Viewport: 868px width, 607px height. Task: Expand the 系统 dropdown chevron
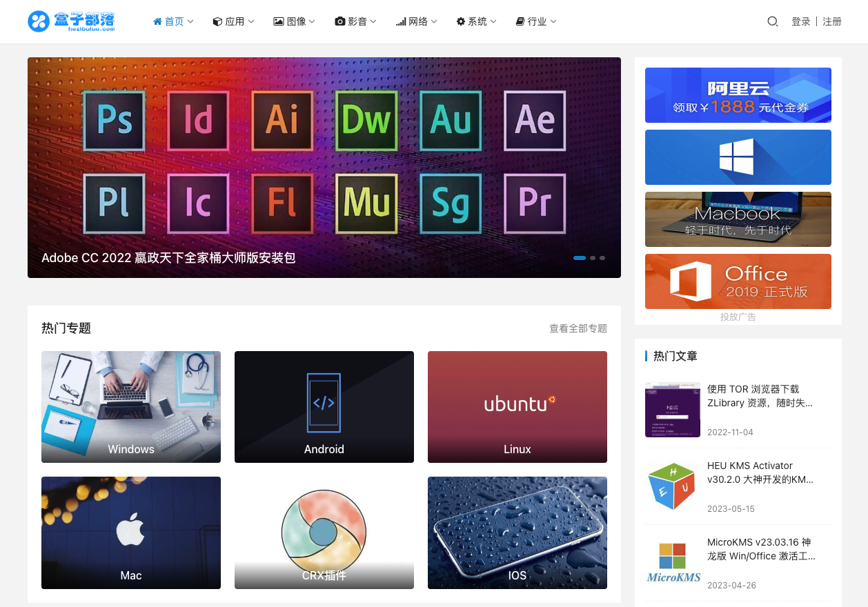click(493, 21)
